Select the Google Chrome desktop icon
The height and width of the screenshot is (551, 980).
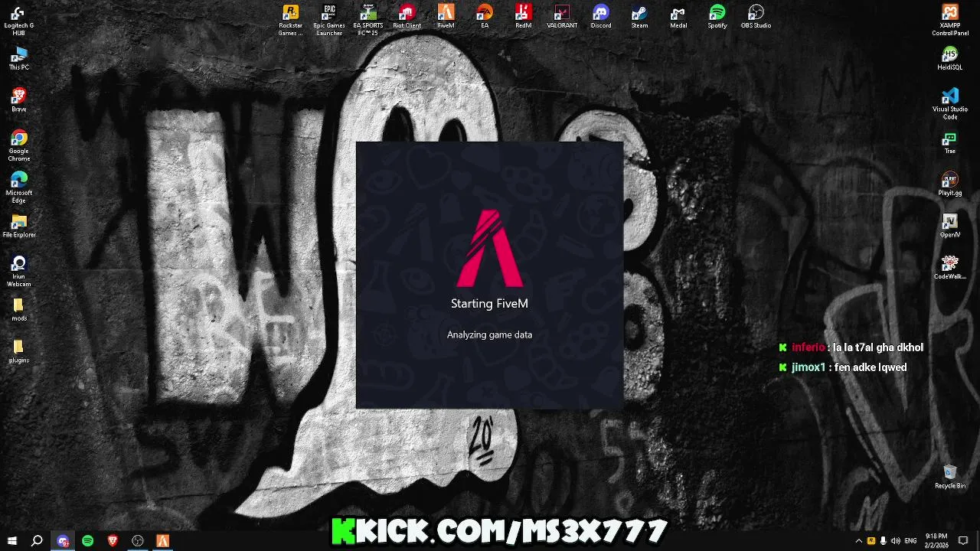(x=18, y=145)
